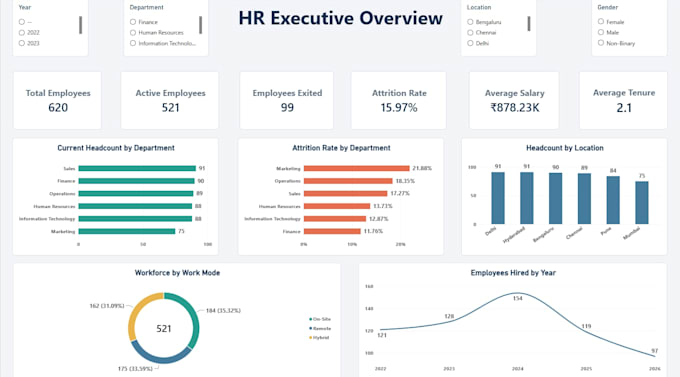
Task: Click the Year slicer scrollbar
Action: coord(80,25)
